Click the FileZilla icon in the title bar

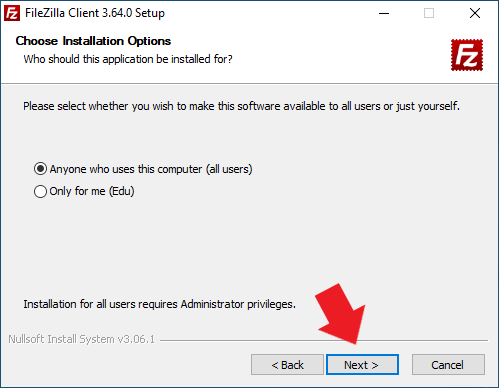tap(12, 13)
